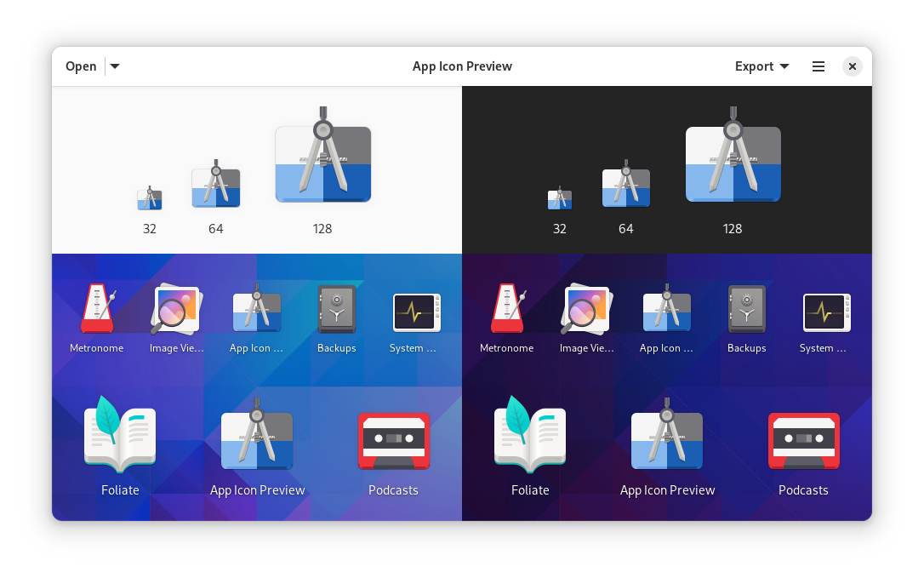Click small App Icon Preview icon, dark panel
Image resolution: width=924 pixels, height=578 pixels.
(666, 308)
